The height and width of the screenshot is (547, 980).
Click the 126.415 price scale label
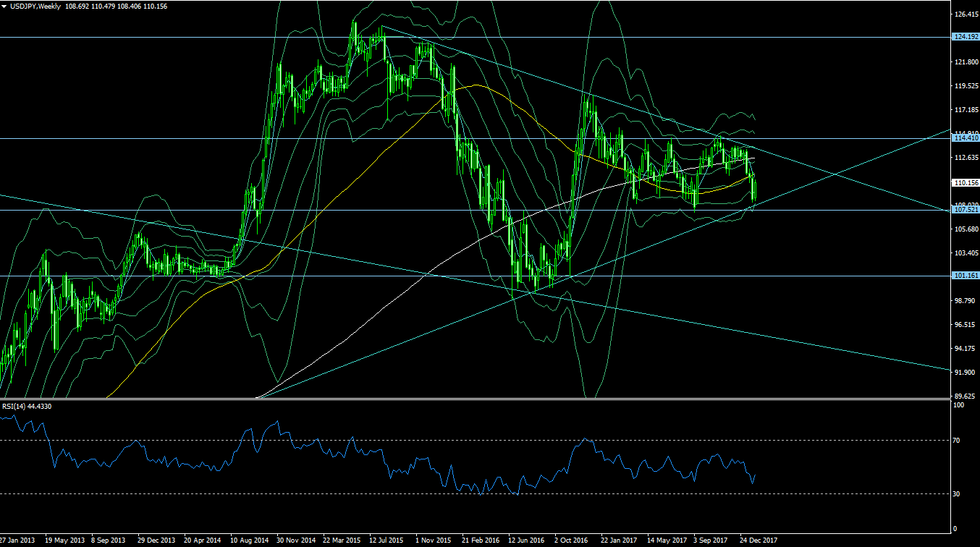pyautogui.click(x=966, y=14)
